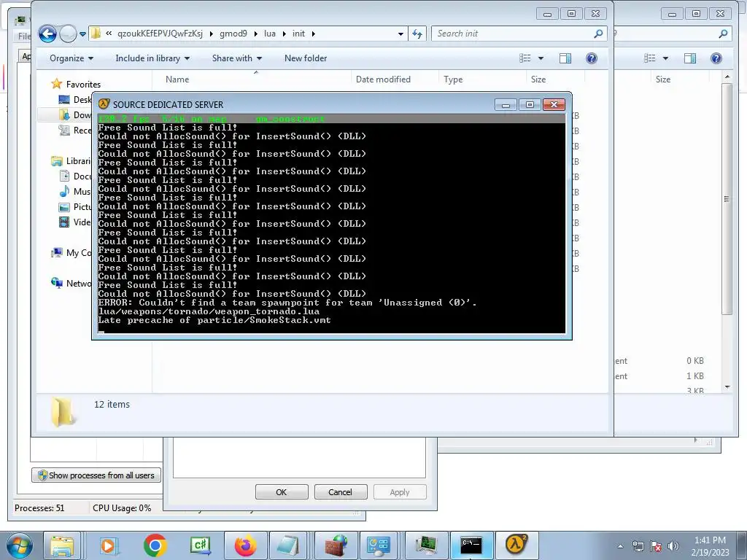Click the Videos library icon
Viewport: 747px width, 560px height.
coord(64,222)
